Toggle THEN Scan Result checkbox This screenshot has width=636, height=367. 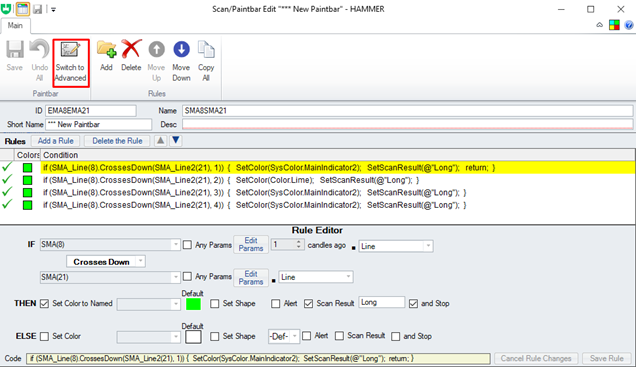point(308,303)
